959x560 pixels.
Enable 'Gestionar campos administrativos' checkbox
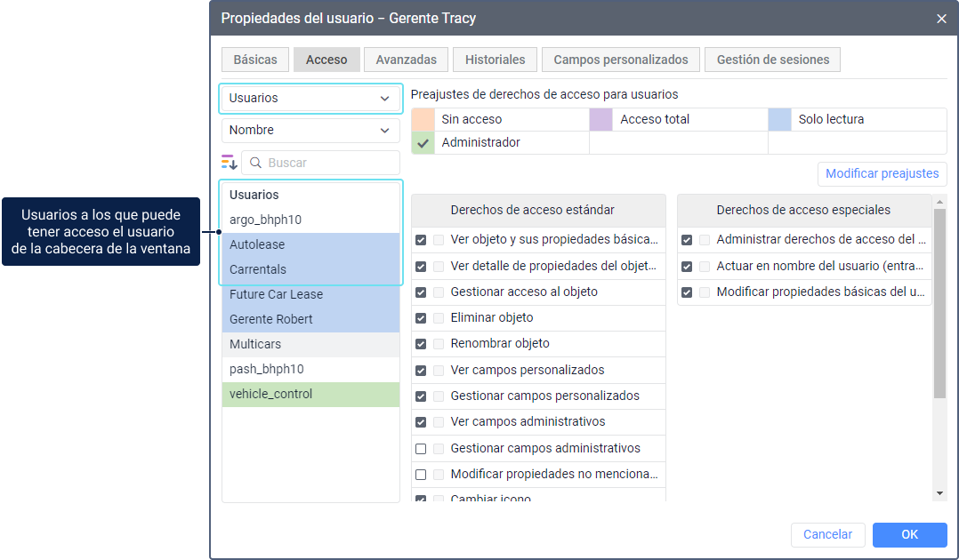pos(421,449)
